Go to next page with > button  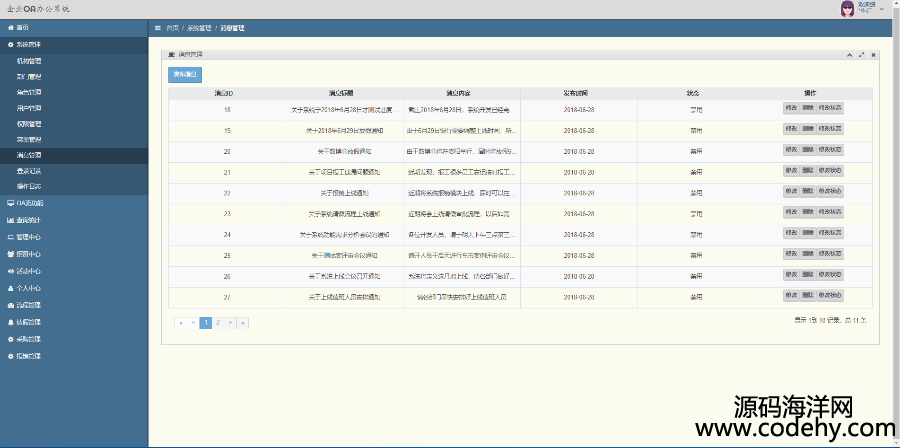[230, 323]
